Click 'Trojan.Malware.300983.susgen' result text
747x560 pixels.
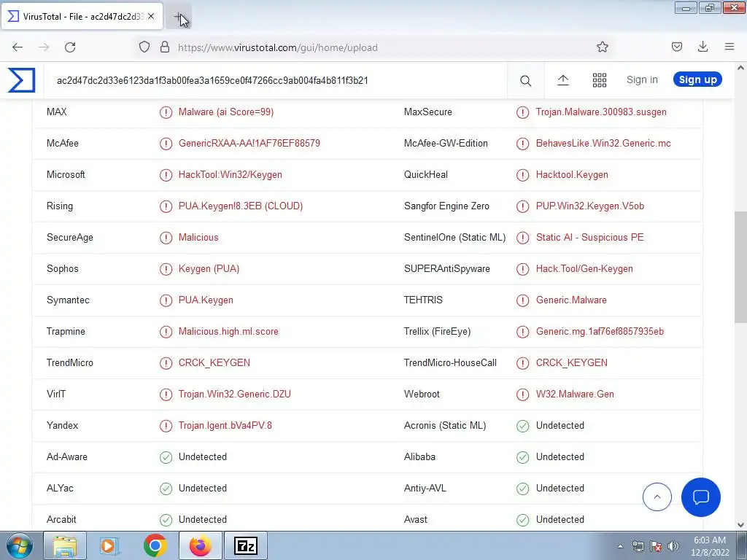tap(601, 112)
